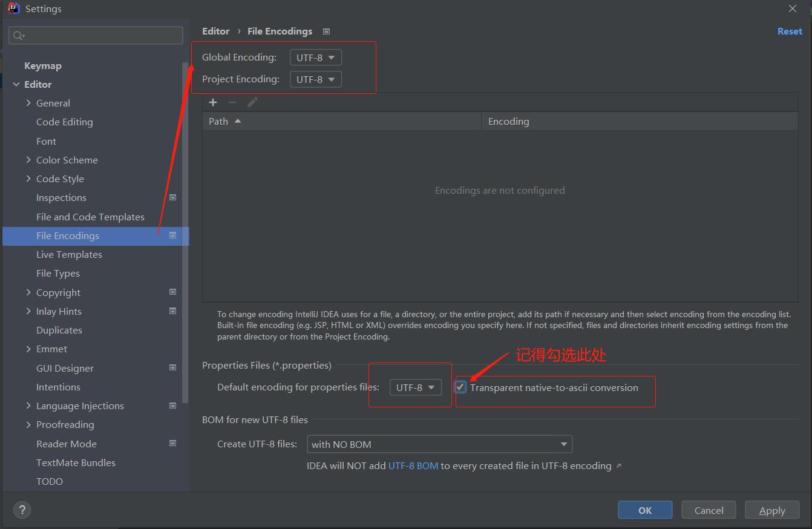
Task: Open default properties files encoding dropdown
Action: (416, 387)
